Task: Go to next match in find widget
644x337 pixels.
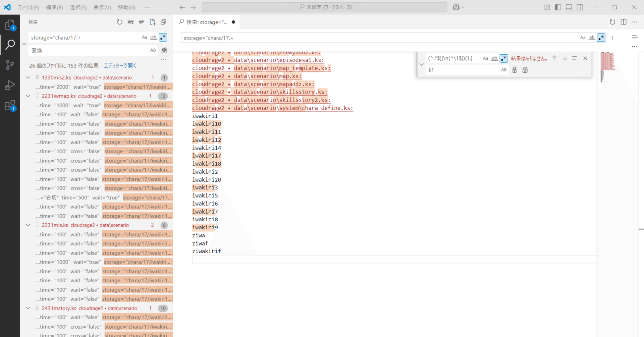Action: 565,58
